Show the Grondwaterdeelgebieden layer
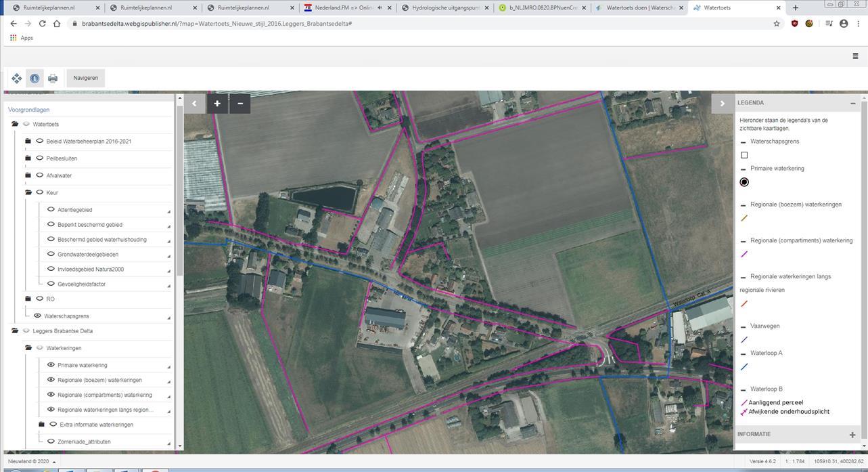The height and width of the screenshot is (472, 868). click(x=51, y=254)
